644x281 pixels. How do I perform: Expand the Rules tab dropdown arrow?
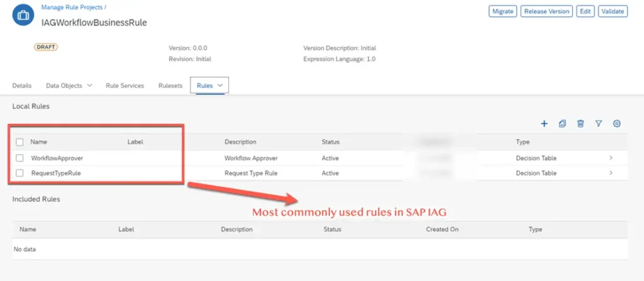coord(220,85)
